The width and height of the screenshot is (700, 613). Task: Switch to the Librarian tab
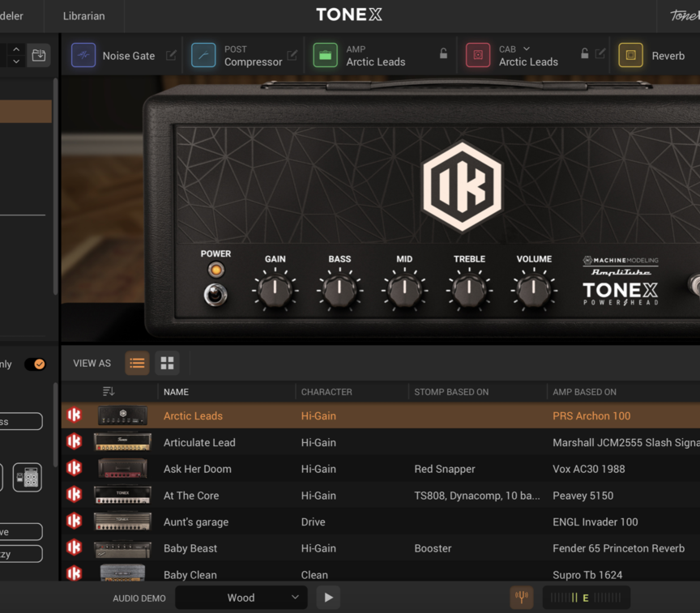84,16
